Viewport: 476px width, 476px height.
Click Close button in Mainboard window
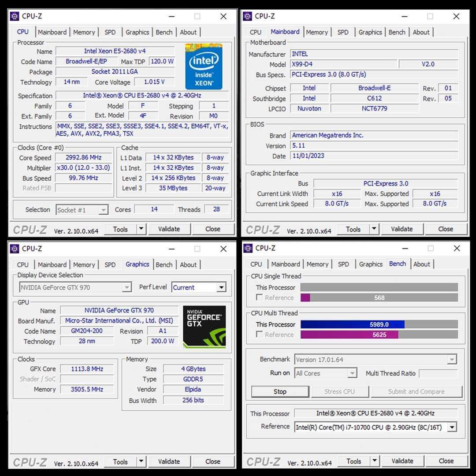(446, 229)
